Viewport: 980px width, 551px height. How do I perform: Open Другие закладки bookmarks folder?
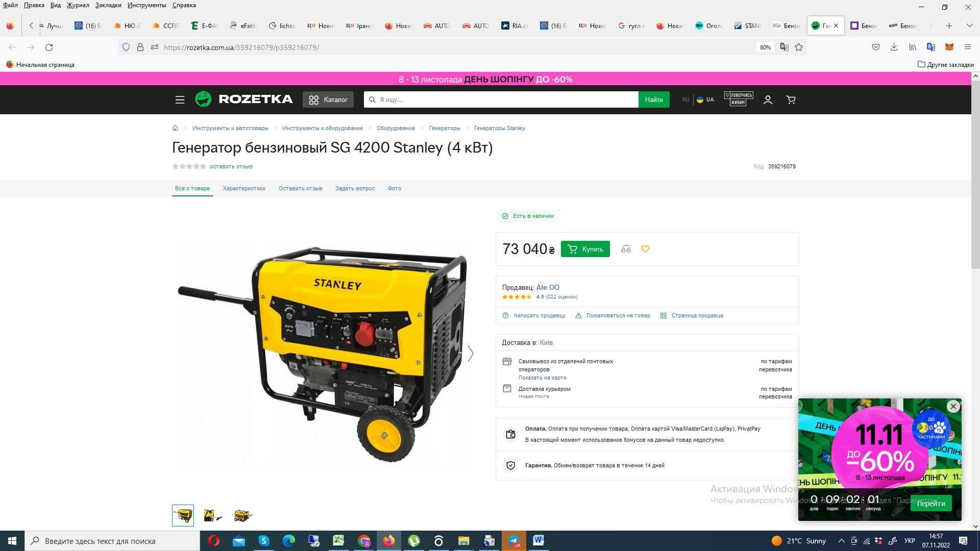coord(945,65)
